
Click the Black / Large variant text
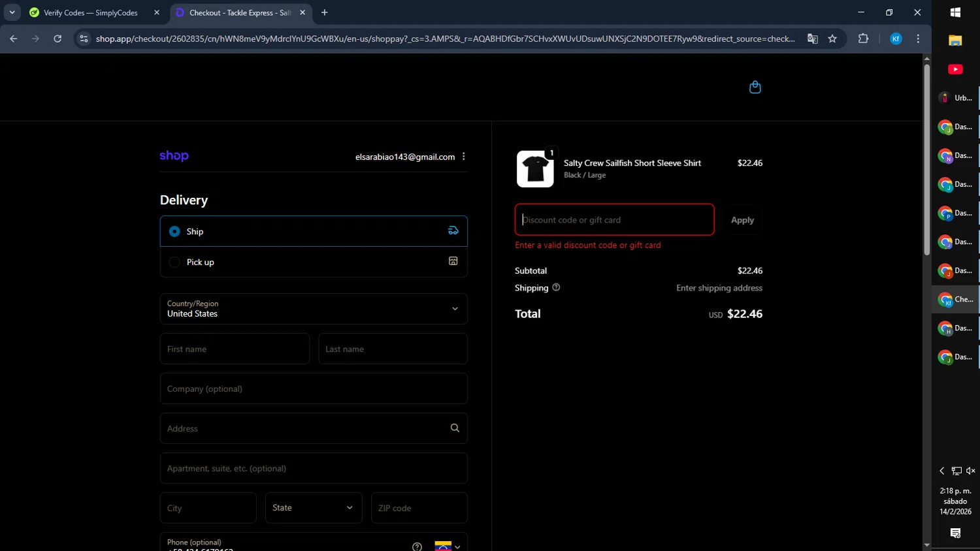coord(585,175)
